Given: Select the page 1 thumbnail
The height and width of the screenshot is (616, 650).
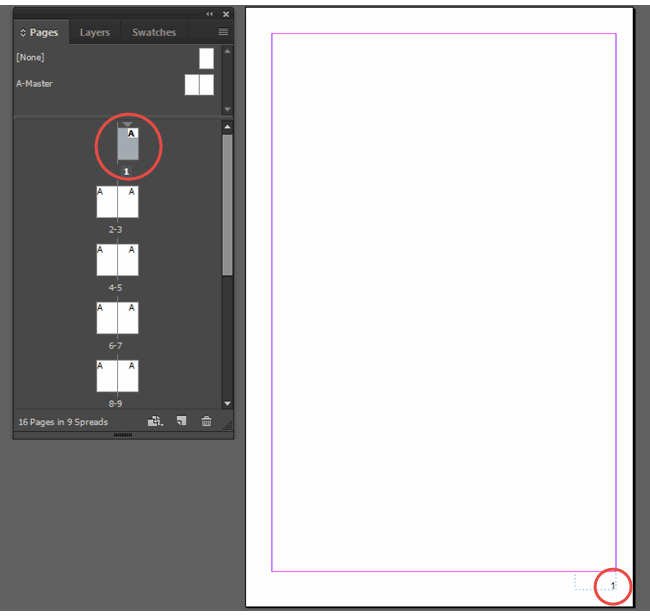Looking at the screenshot, I should [x=128, y=144].
